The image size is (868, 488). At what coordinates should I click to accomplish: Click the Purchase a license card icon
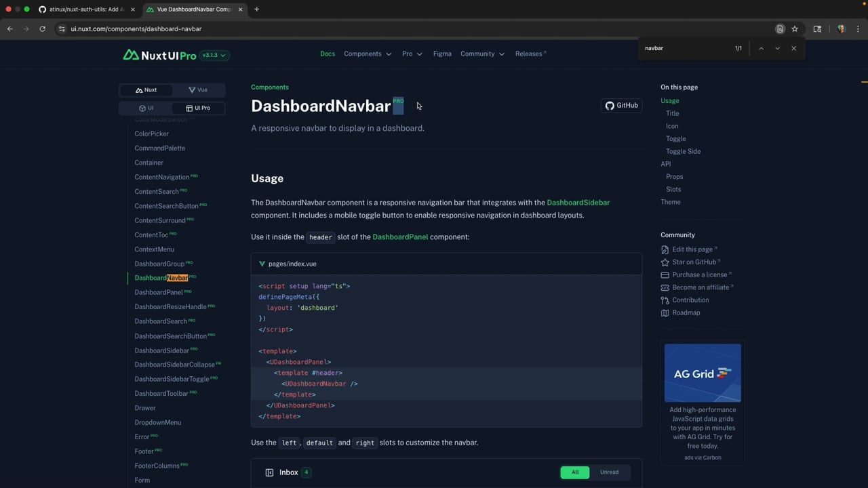tap(665, 275)
